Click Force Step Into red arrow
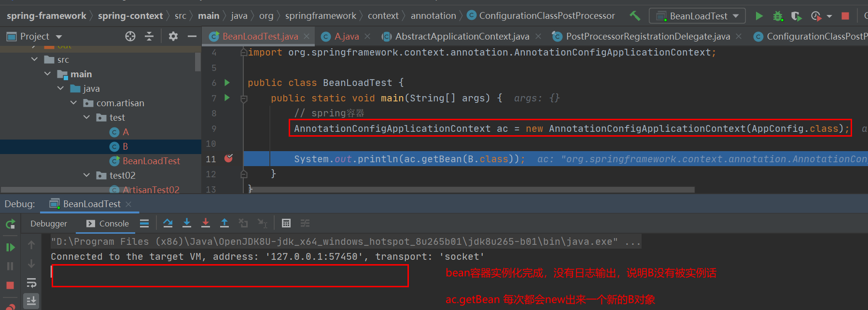Image resolution: width=868 pixels, height=310 pixels. pyautogui.click(x=206, y=223)
